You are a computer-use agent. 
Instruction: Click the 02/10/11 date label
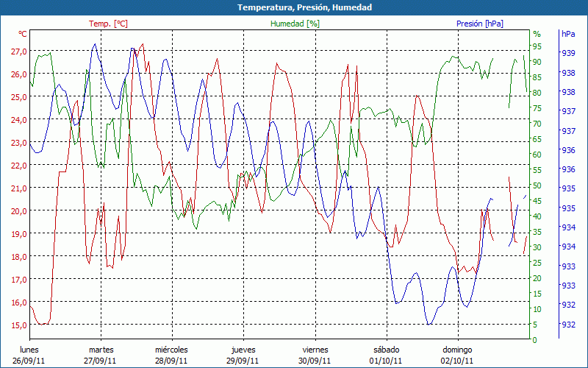[x=457, y=361]
